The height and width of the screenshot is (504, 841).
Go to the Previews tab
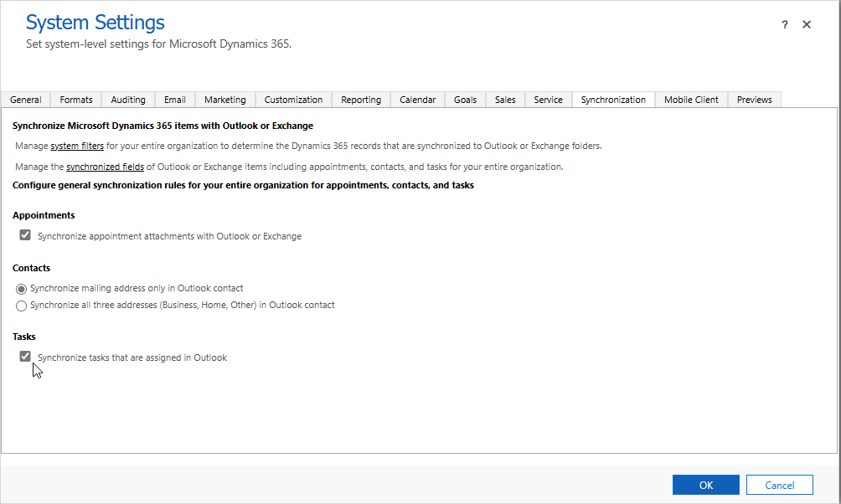point(755,100)
